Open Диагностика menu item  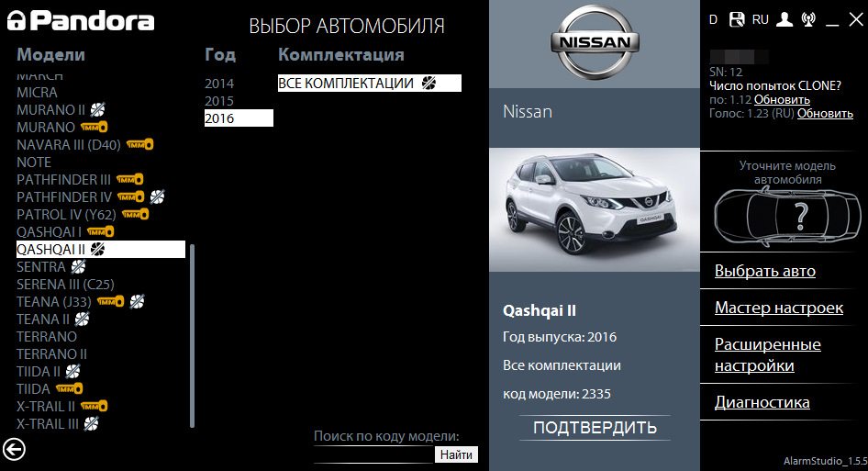[x=762, y=402]
